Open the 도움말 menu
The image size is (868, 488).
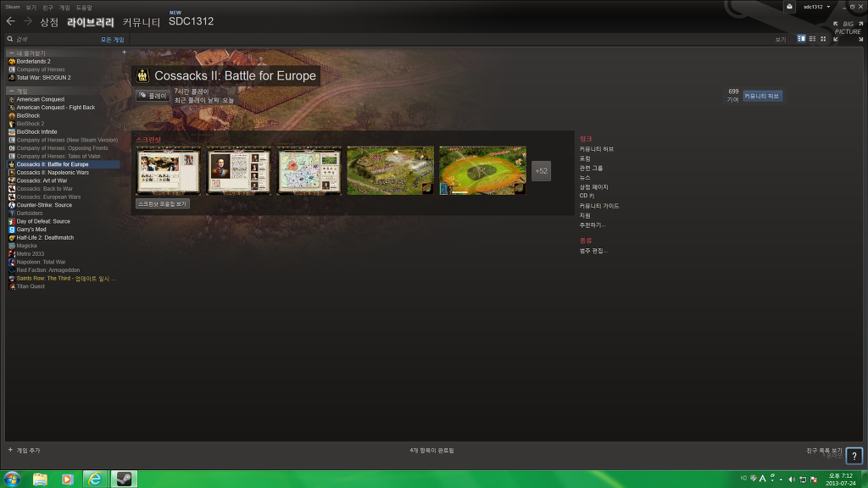click(x=84, y=7)
